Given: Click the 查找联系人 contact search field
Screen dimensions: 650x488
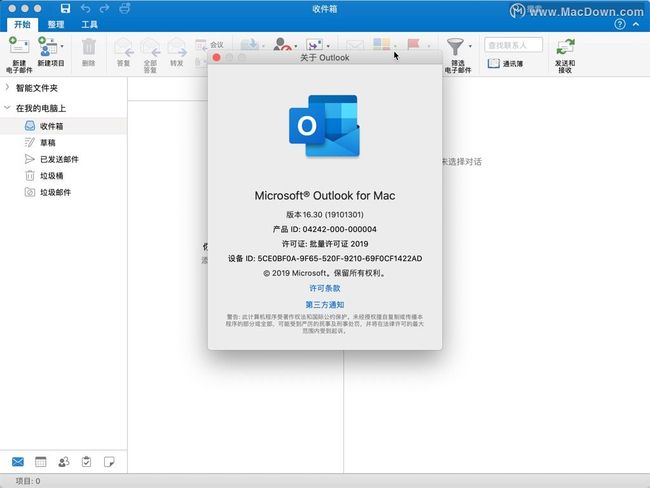Looking at the screenshot, I should point(514,45).
